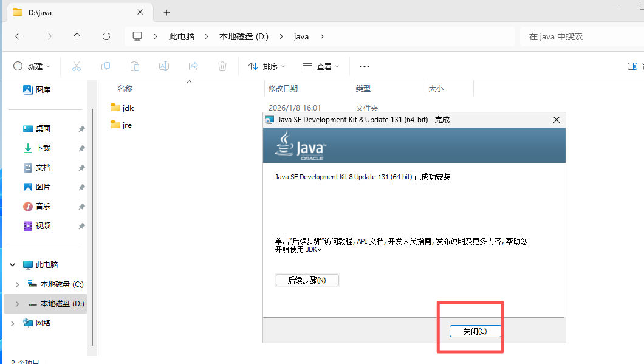Open the Sort (排序) dropdown
The height and width of the screenshot is (364, 644).
[267, 66]
